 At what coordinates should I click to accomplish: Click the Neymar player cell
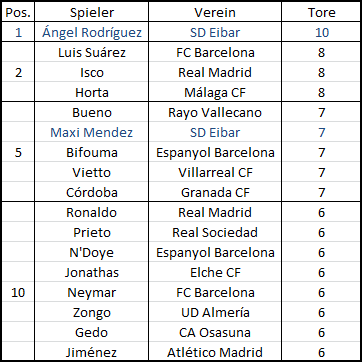click(92, 292)
